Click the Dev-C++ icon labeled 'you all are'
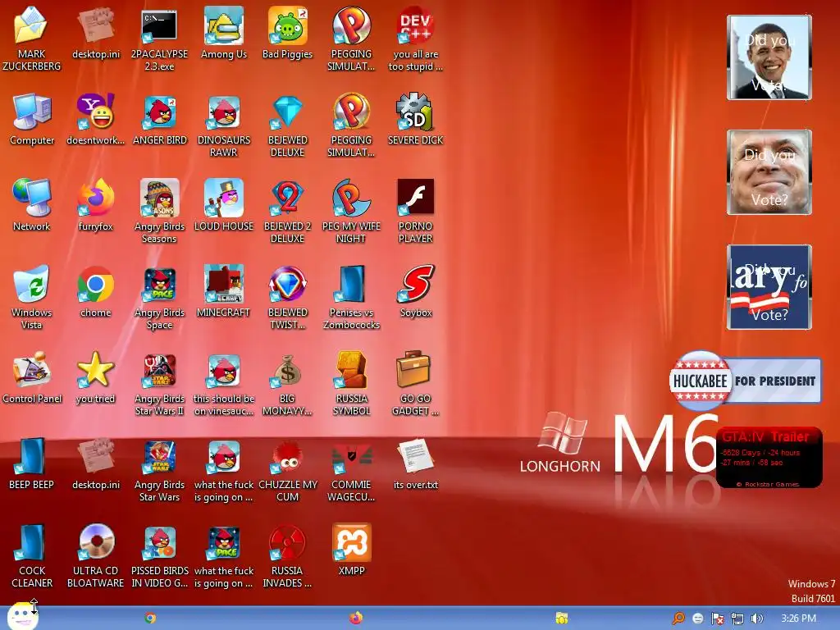Viewport: 840px width, 630px height. click(x=416, y=25)
